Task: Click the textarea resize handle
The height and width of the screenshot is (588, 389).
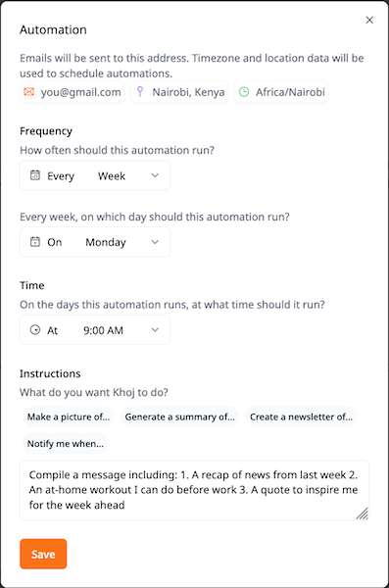Action: point(362,514)
